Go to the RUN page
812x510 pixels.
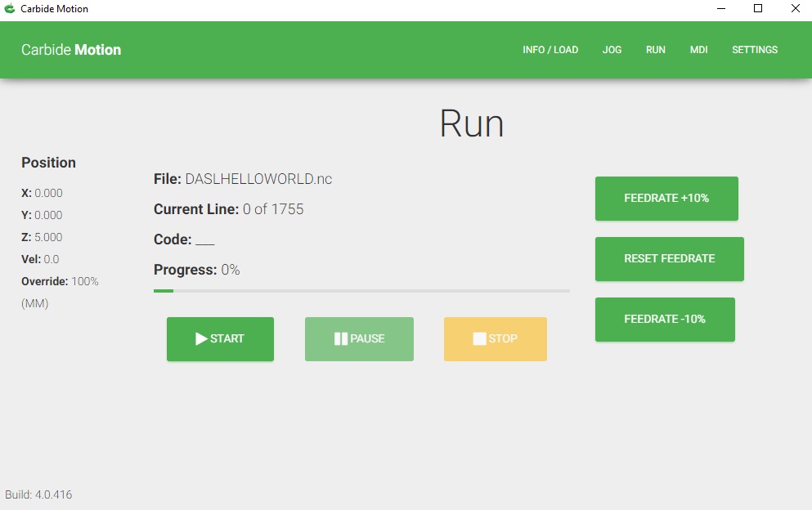pyautogui.click(x=655, y=50)
